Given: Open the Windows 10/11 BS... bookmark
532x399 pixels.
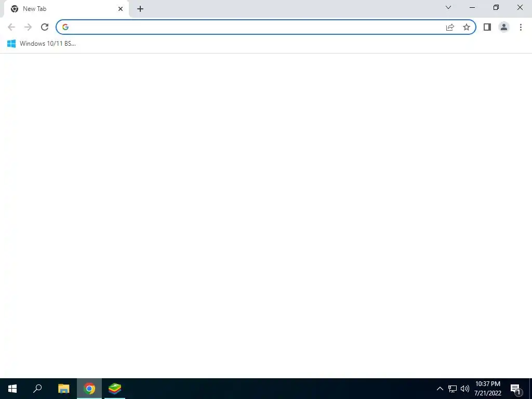Looking at the screenshot, I should [42, 44].
